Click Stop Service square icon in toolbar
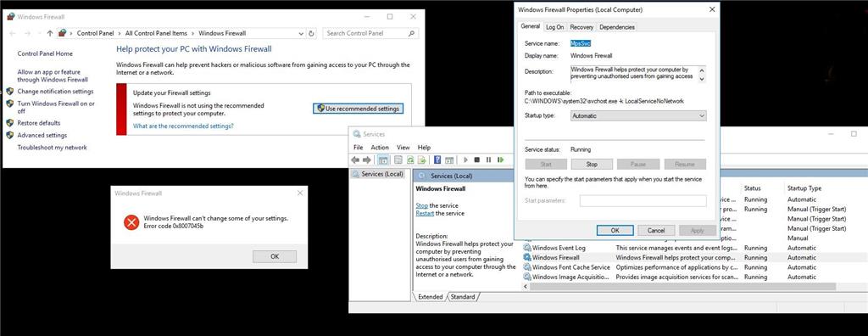This screenshot has height=336, width=868. point(476,160)
